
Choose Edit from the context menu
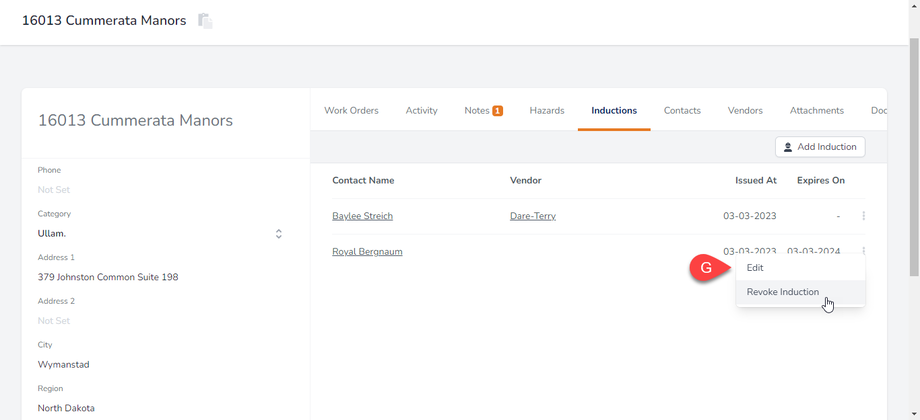coord(755,268)
